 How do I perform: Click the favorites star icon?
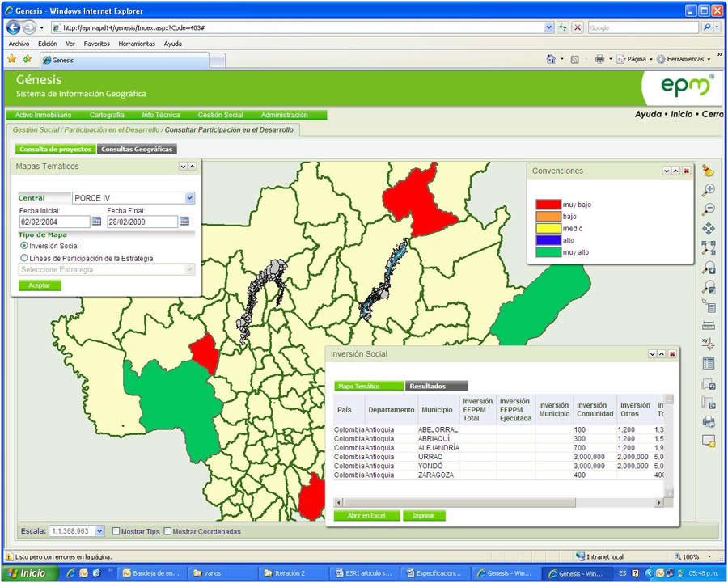click(x=12, y=59)
